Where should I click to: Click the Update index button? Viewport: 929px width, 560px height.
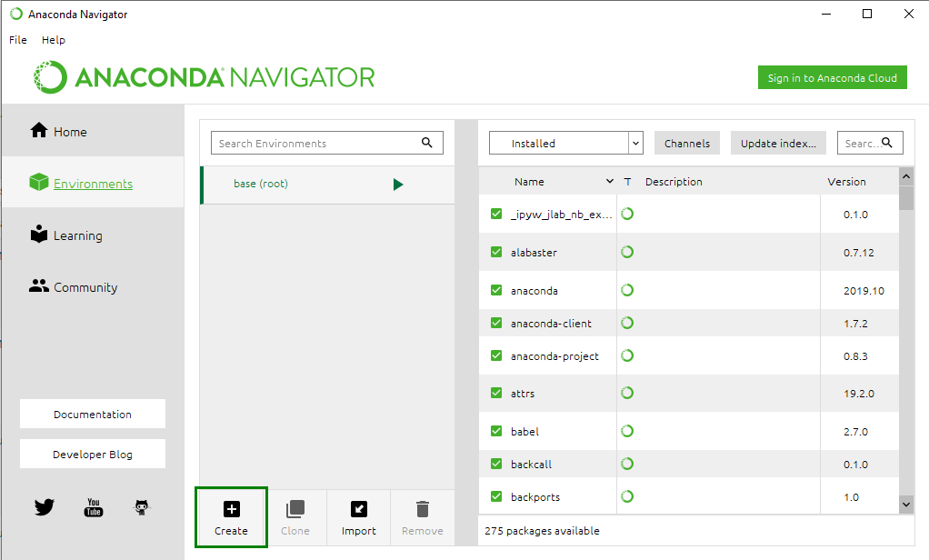tap(778, 143)
